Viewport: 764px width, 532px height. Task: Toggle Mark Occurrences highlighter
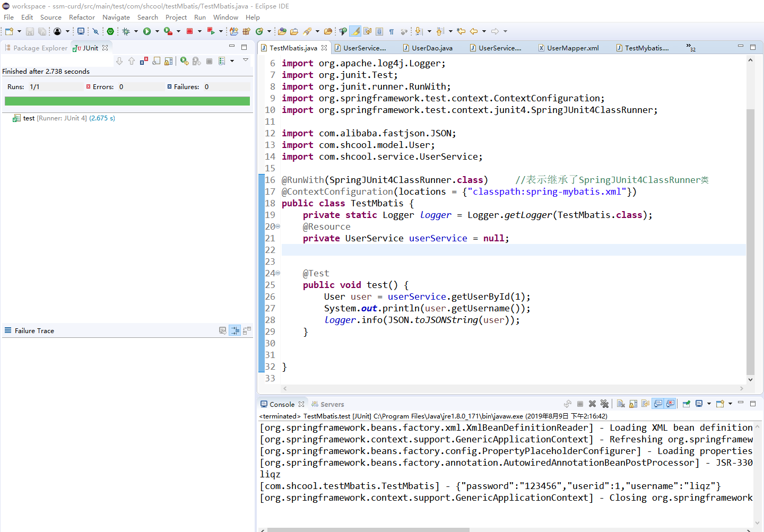point(355,32)
